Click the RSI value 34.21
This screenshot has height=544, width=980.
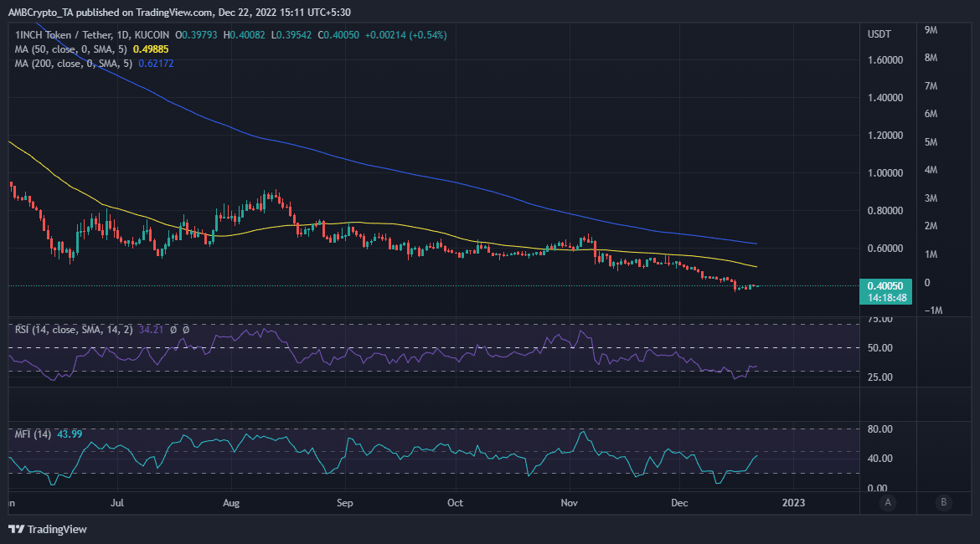[151, 329]
